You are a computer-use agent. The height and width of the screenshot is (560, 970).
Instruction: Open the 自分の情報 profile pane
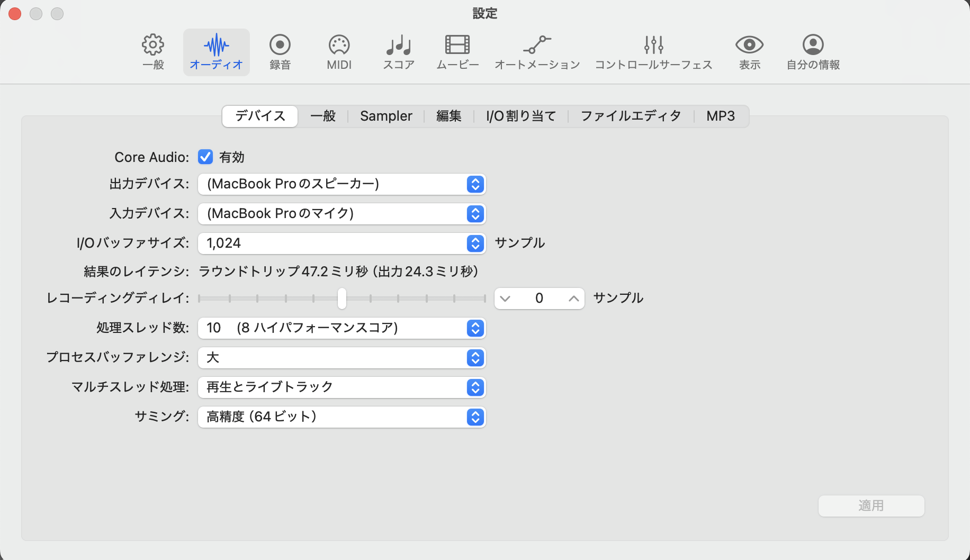pyautogui.click(x=813, y=52)
